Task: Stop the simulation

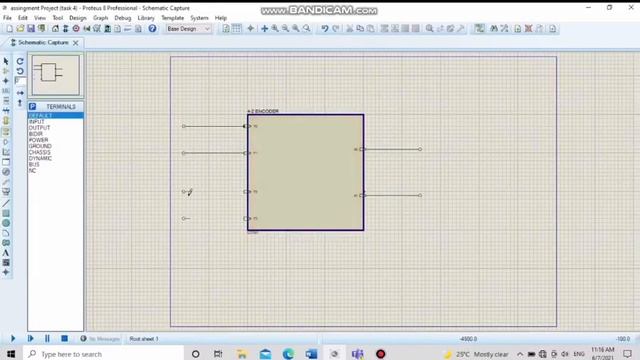Action: click(64, 338)
